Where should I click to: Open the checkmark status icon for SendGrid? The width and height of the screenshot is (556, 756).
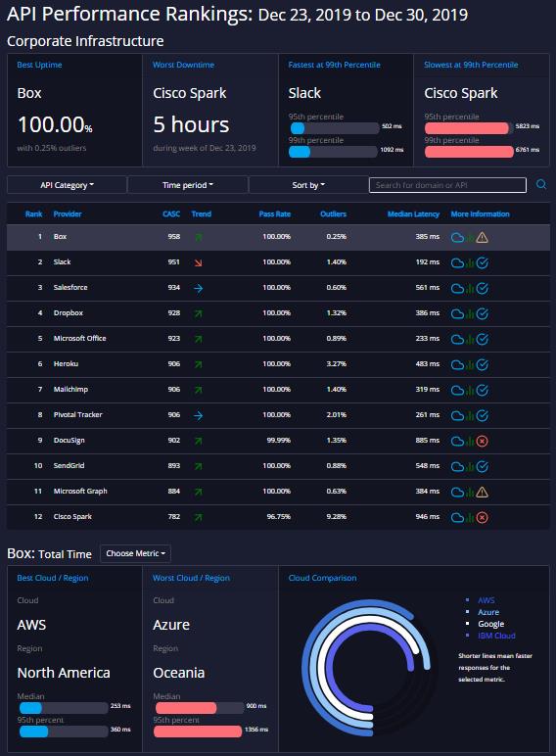[482, 467]
